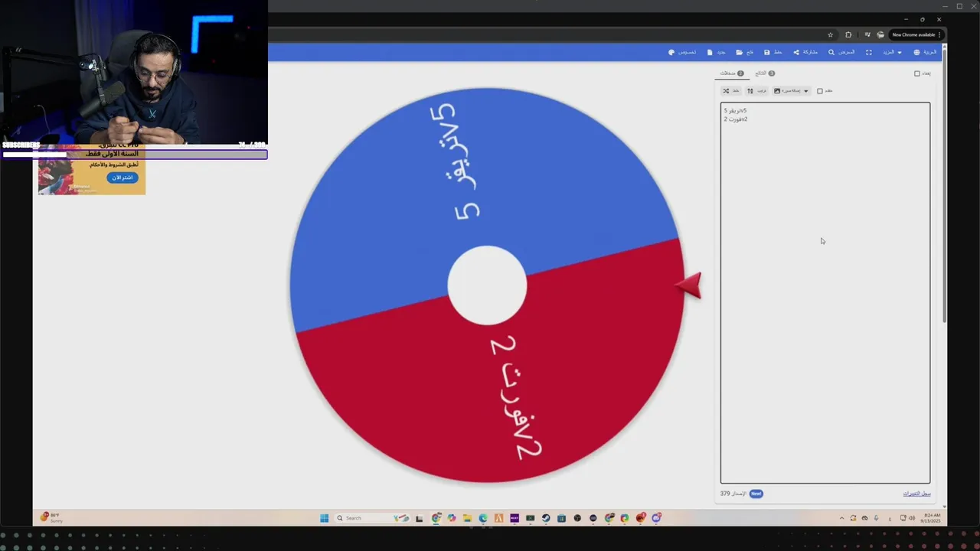
Task: Show hidden system tray icons chevron
Action: [x=842, y=518]
